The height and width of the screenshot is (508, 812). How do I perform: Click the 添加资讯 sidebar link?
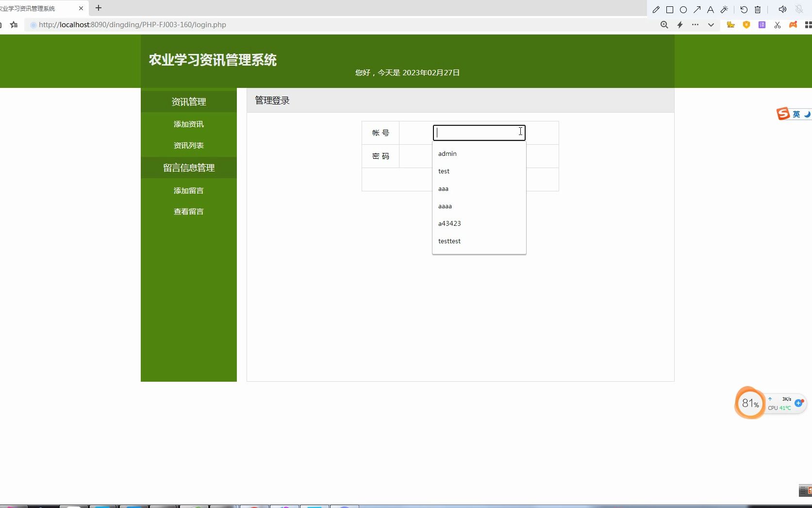coord(188,124)
